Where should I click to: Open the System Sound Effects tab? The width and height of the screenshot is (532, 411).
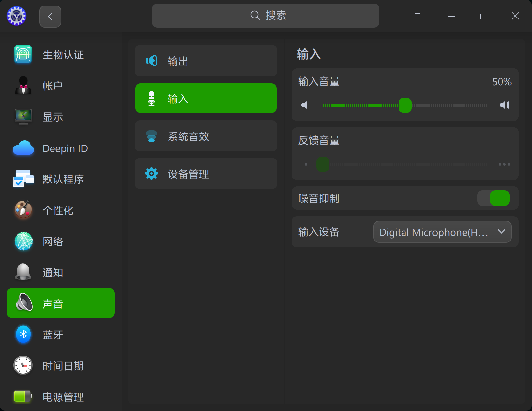coord(206,136)
